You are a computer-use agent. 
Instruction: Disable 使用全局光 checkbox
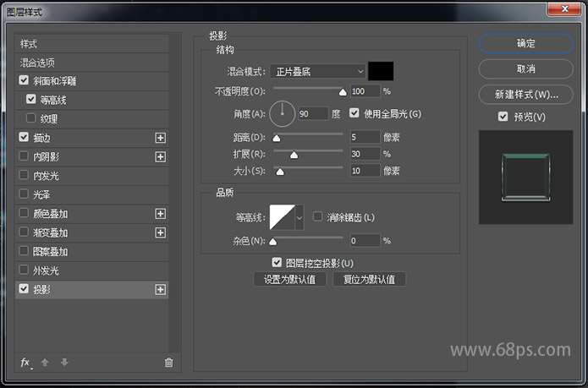point(354,113)
